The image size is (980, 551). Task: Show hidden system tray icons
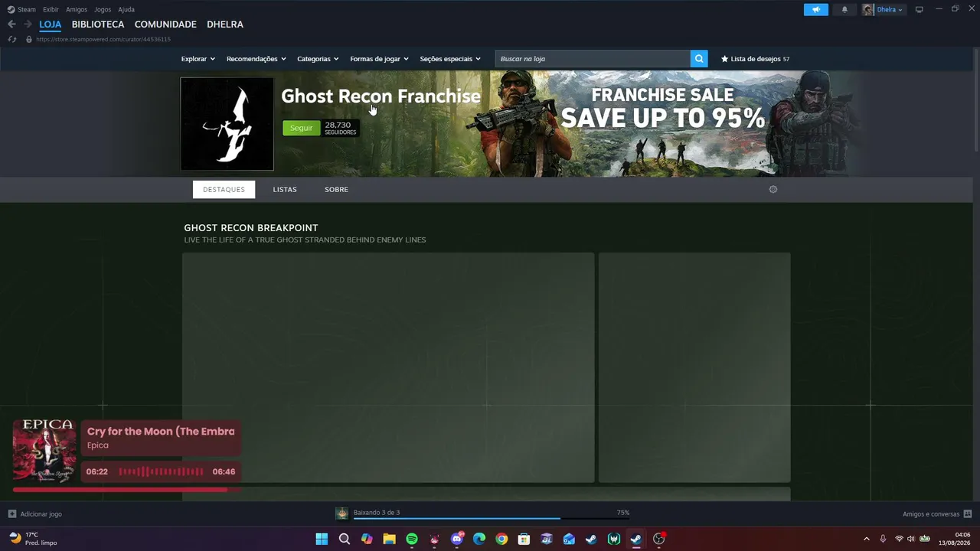click(867, 539)
